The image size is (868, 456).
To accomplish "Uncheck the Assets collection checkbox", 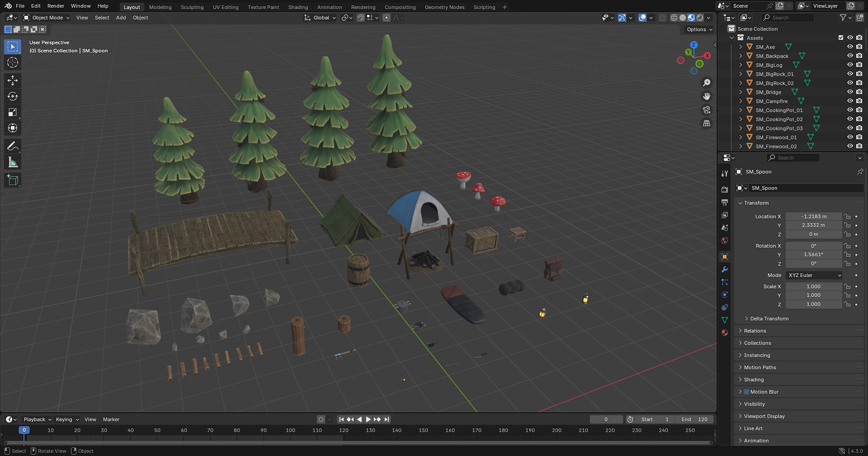I will 841,38.
